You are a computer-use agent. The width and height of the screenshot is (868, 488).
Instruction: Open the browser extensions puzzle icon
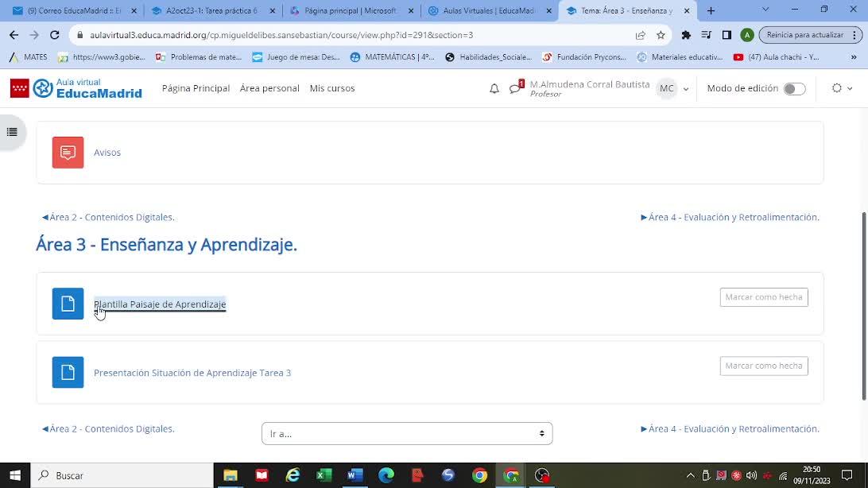click(x=686, y=35)
